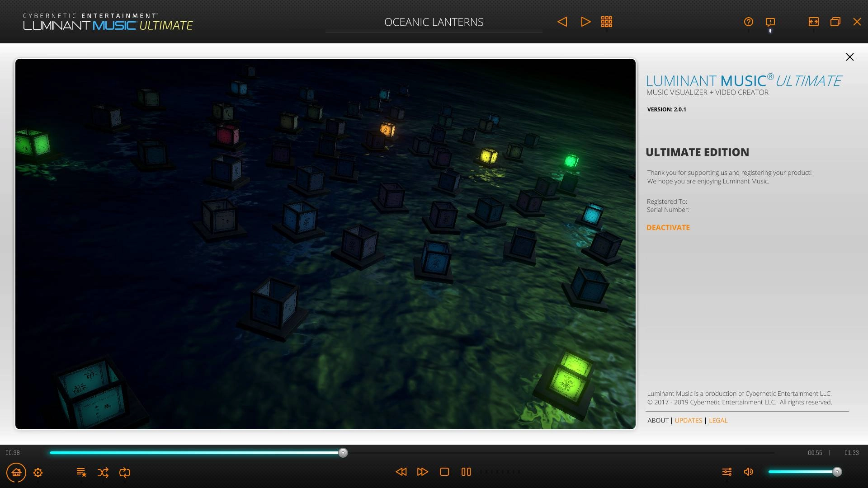Open the scene grid browser
868x488 pixels.
click(x=607, y=22)
